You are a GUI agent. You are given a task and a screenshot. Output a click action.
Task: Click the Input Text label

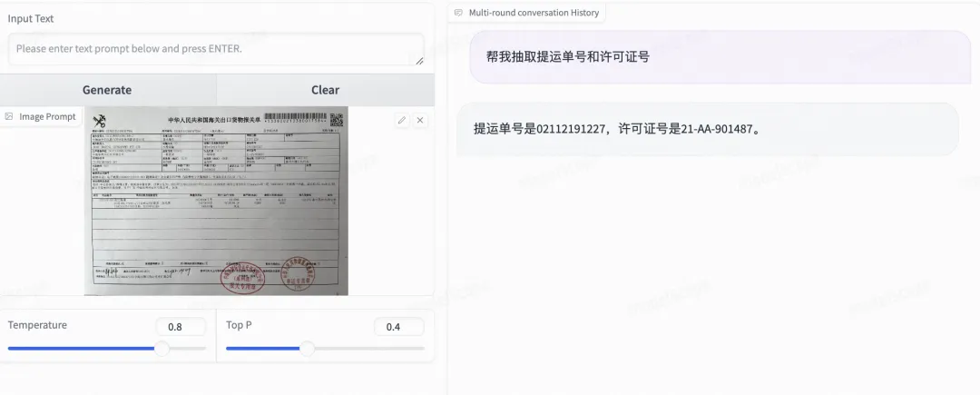pyautogui.click(x=31, y=19)
